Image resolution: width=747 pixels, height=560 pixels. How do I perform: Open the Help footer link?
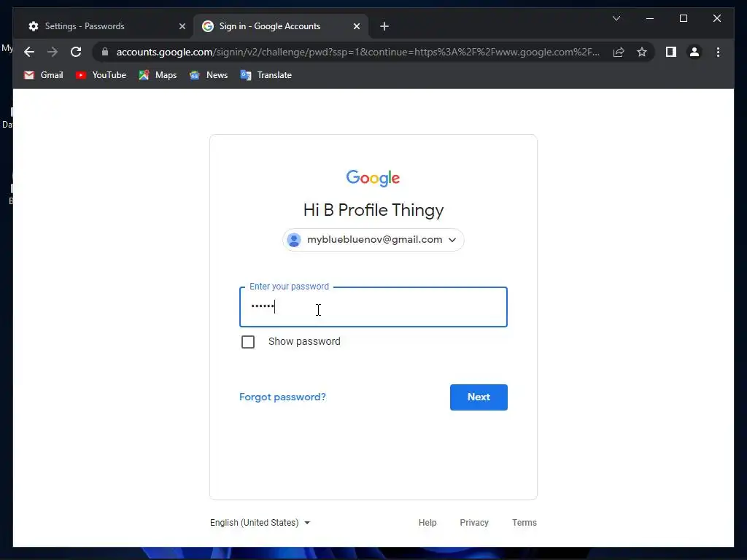[x=427, y=522]
